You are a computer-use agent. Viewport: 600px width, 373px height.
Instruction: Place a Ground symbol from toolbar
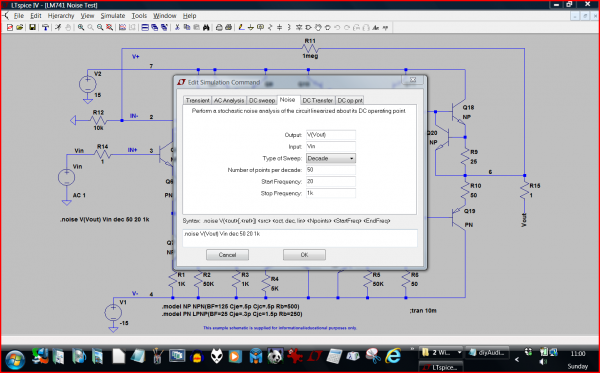pyautogui.click(x=251, y=28)
